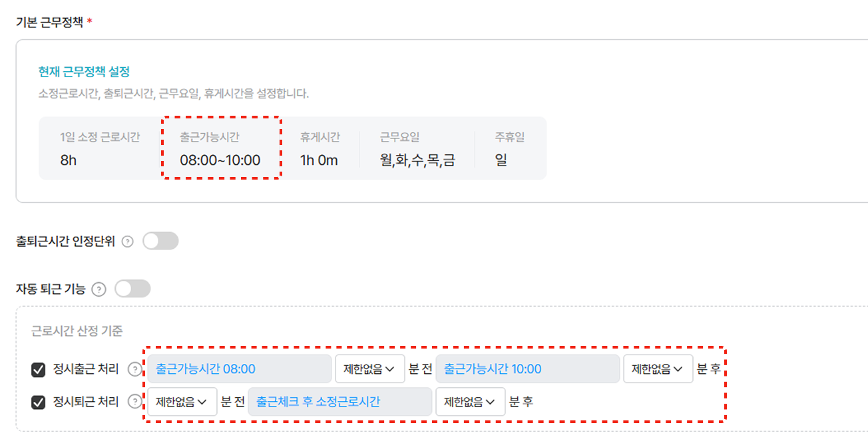Click the 현재 근무정책 설정 link

coord(84,71)
